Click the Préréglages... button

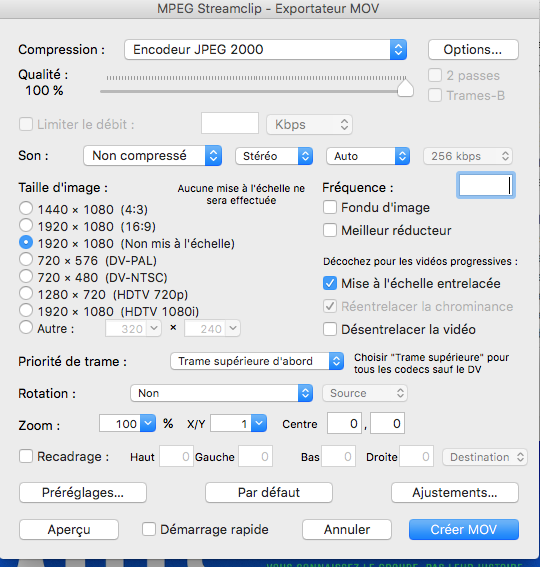click(83, 493)
